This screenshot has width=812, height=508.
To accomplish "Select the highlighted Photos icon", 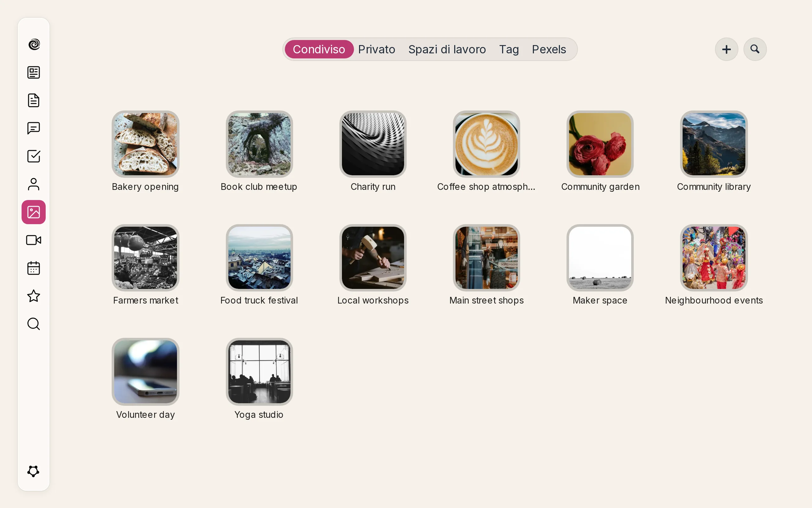I will click(34, 212).
